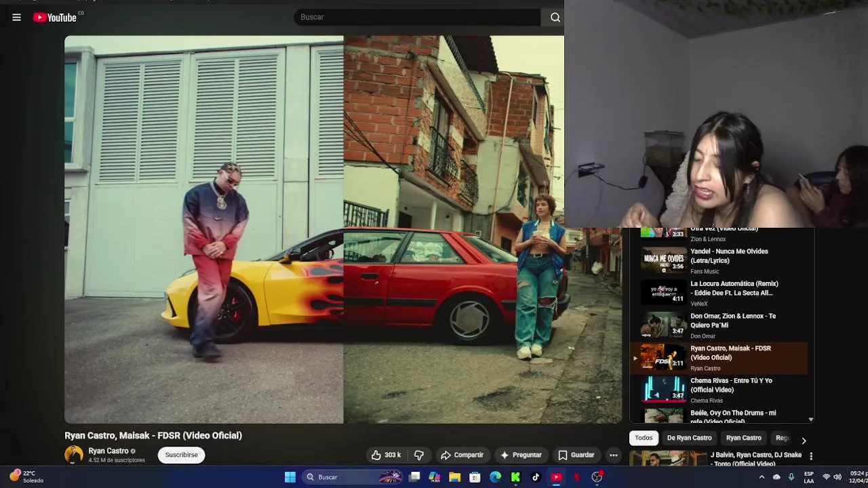Open TikTok app in taskbar
Viewport: 868px width, 488px height.
(x=536, y=477)
